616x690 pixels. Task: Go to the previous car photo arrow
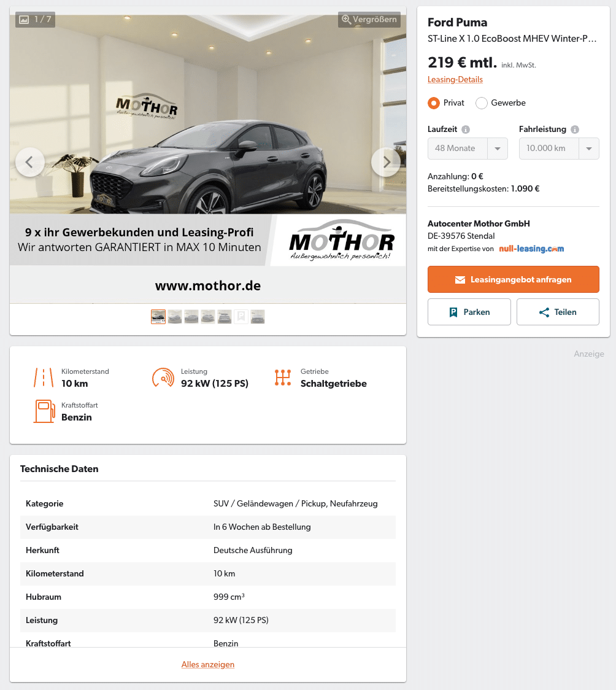click(x=30, y=163)
